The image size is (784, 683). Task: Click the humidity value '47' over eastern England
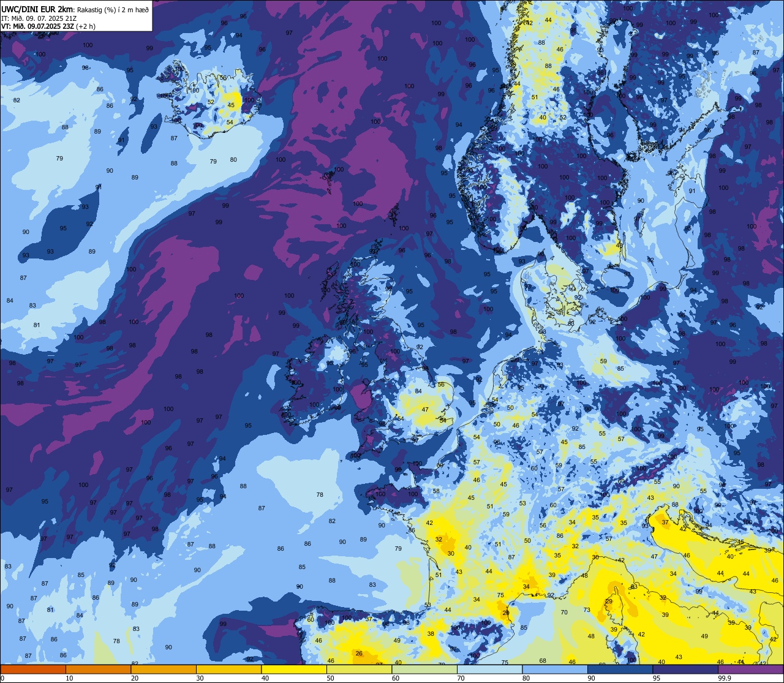pos(426,409)
